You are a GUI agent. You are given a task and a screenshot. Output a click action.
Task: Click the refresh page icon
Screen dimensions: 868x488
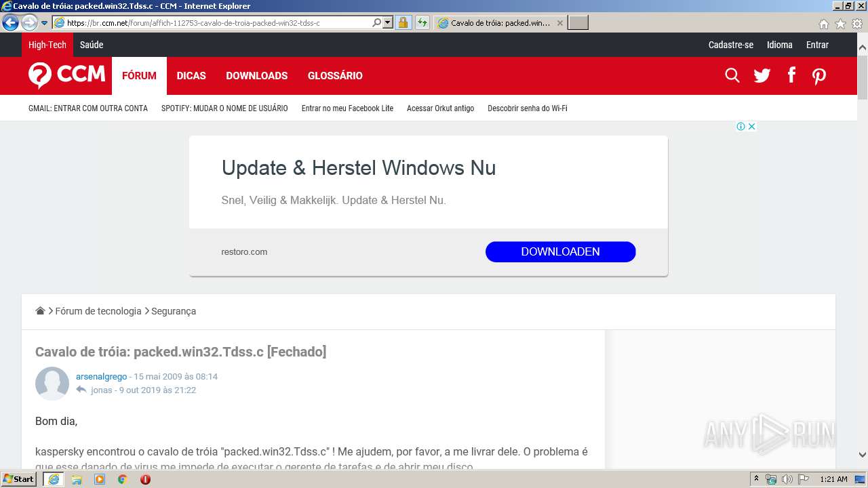[x=422, y=22]
